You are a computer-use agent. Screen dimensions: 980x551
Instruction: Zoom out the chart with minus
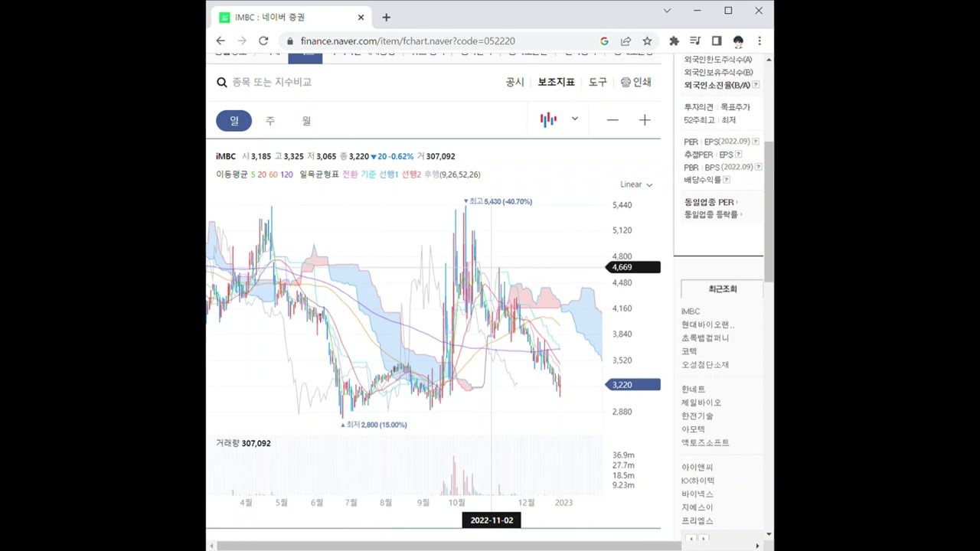[x=612, y=120]
